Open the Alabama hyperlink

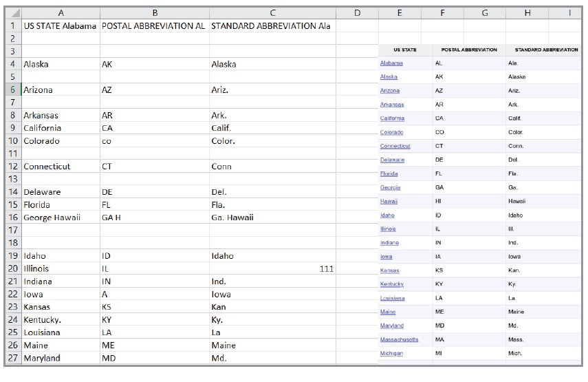pyautogui.click(x=391, y=63)
